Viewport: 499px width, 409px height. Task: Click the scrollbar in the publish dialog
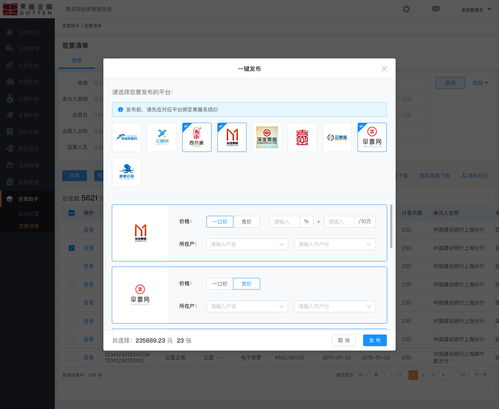pyautogui.click(x=391, y=227)
